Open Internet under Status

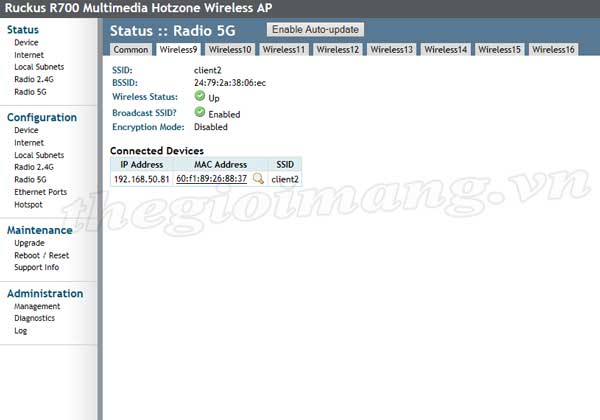[x=29, y=55]
